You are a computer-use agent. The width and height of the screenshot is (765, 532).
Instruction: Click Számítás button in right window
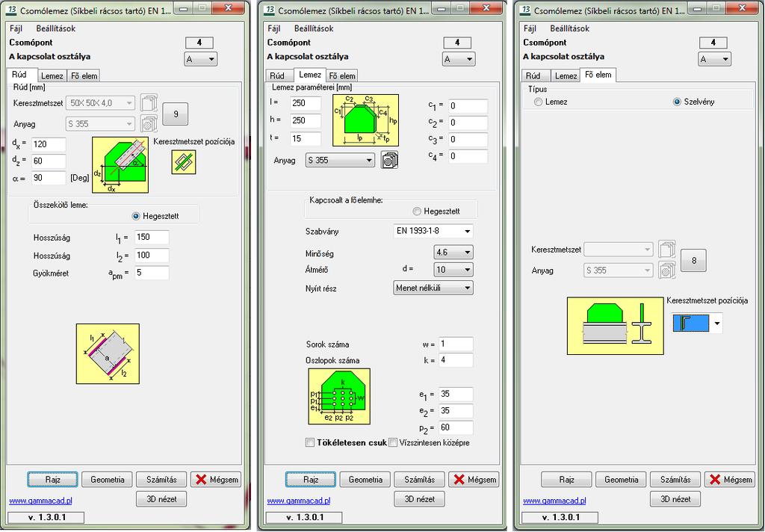click(x=675, y=480)
